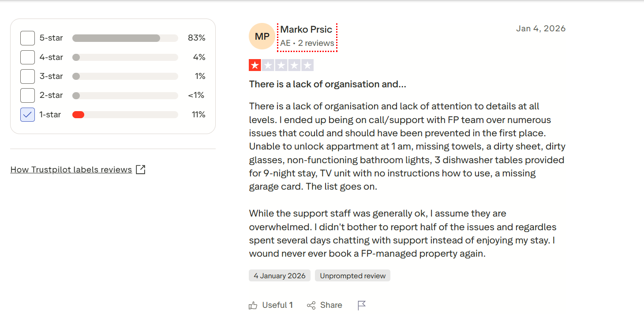Open the external link icon beside Trustpilot labels
This screenshot has width=644, height=314.
pos(140,169)
